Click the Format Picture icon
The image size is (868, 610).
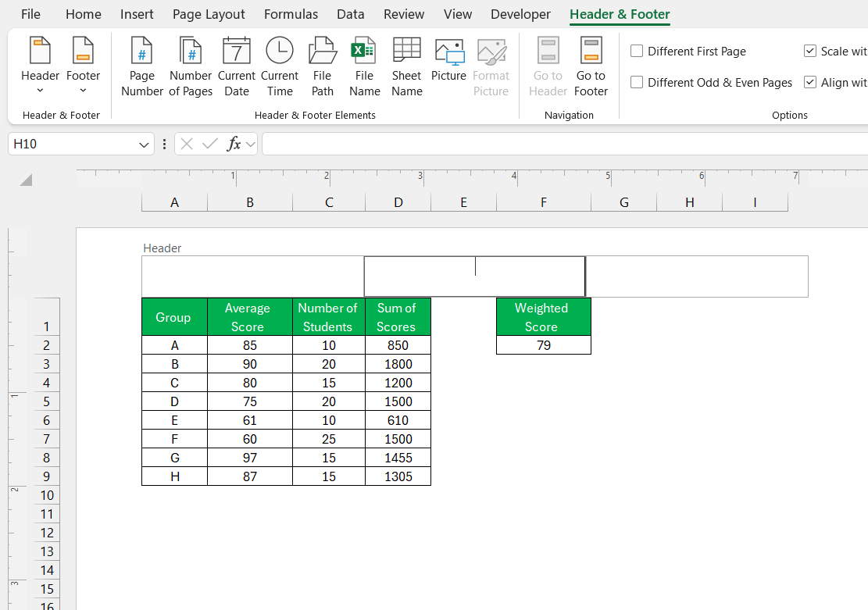point(491,52)
